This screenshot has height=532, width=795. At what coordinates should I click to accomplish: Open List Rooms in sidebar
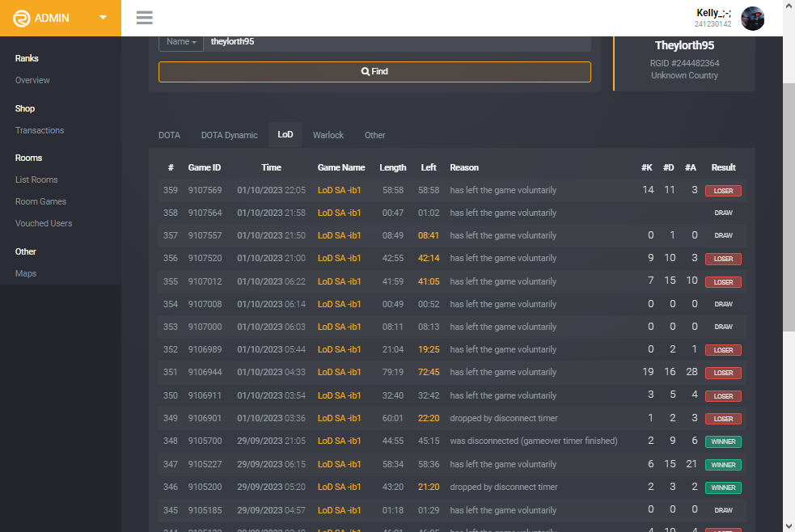36,179
